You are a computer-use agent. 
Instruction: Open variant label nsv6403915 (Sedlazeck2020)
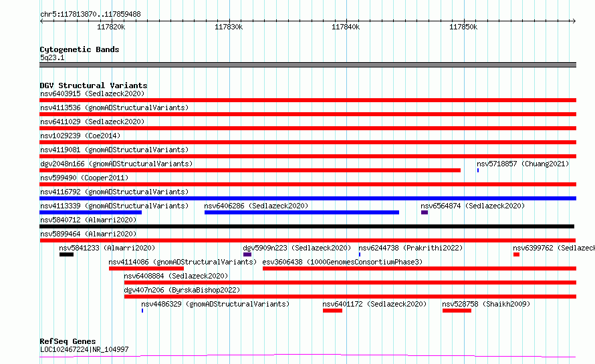pyautogui.click(x=92, y=94)
